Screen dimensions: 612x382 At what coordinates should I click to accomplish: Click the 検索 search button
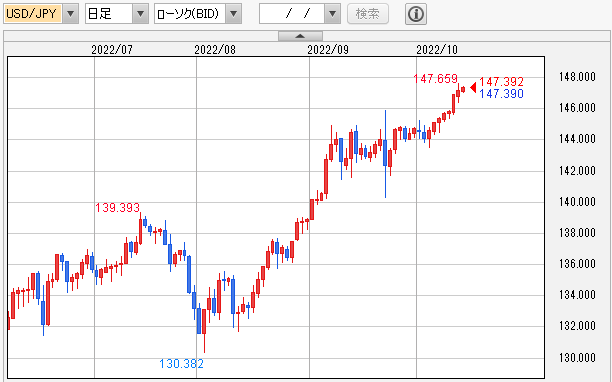(368, 14)
